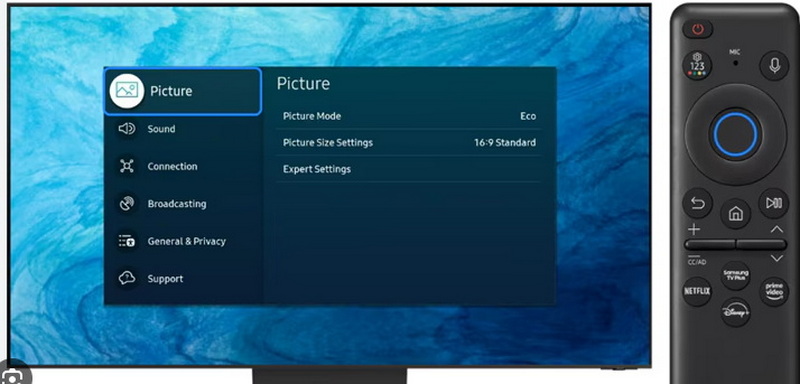This screenshot has width=800, height=384.
Task: Open Picture Size Settings
Action: [x=409, y=143]
